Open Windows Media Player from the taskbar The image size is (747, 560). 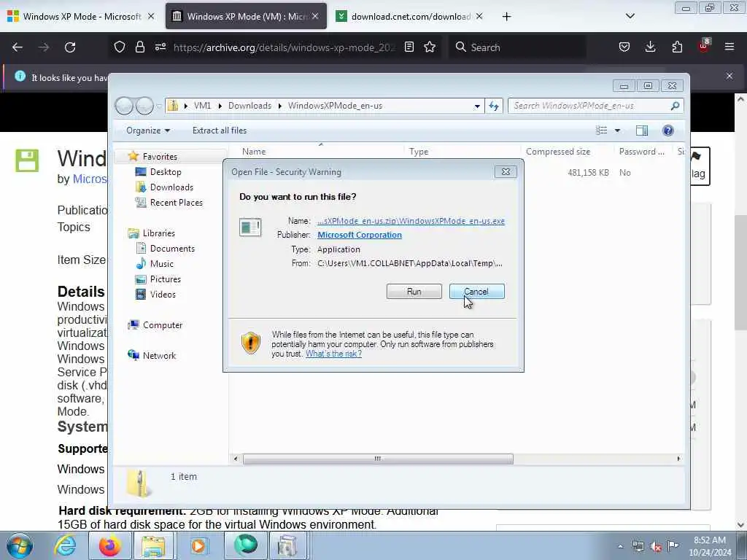pyautogui.click(x=199, y=545)
